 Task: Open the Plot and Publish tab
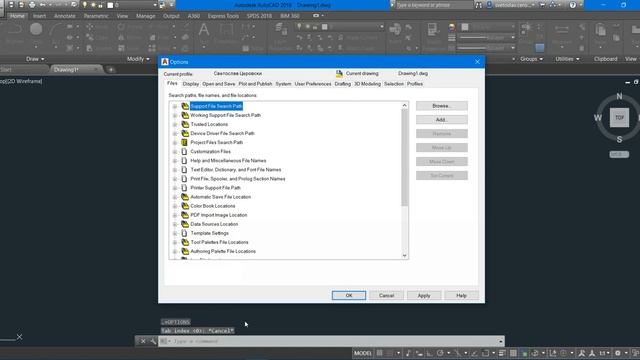point(255,84)
